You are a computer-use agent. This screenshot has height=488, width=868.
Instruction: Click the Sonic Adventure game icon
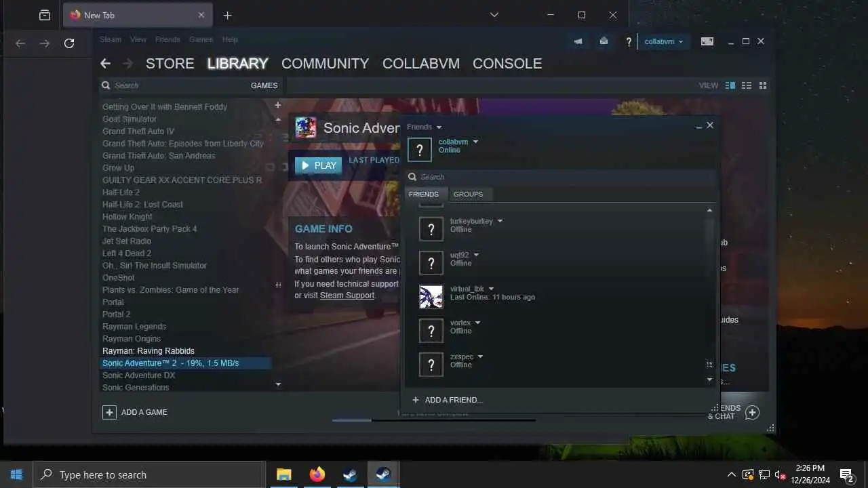pyautogui.click(x=306, y=127)
